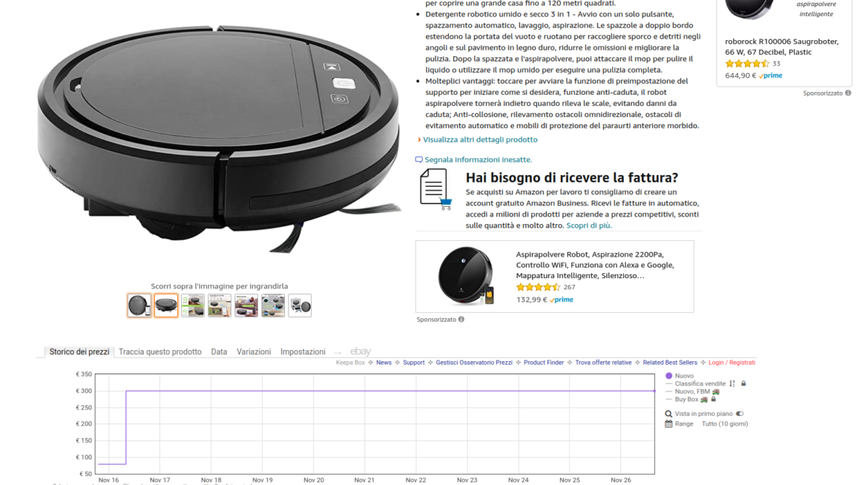Select thumbnail showing sofa living room scene
The image size is (868, 485).
(246, 306)
